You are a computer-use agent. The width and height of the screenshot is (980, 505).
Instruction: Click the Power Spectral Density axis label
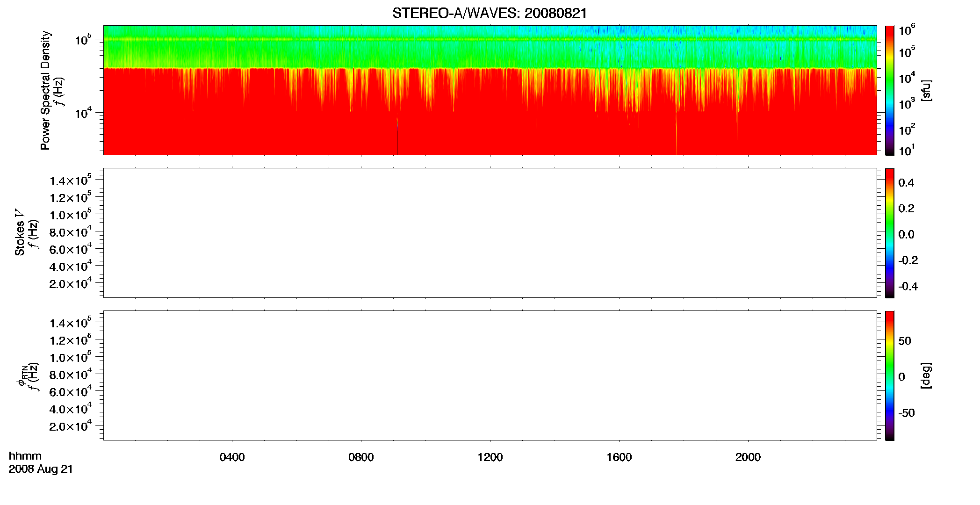pos(45,90)
